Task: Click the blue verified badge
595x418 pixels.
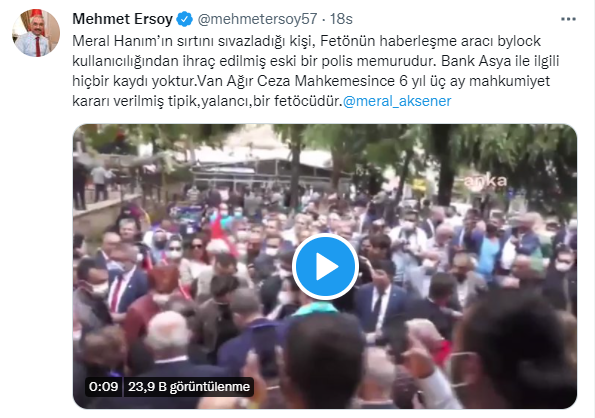Action: tap(185, 19)
